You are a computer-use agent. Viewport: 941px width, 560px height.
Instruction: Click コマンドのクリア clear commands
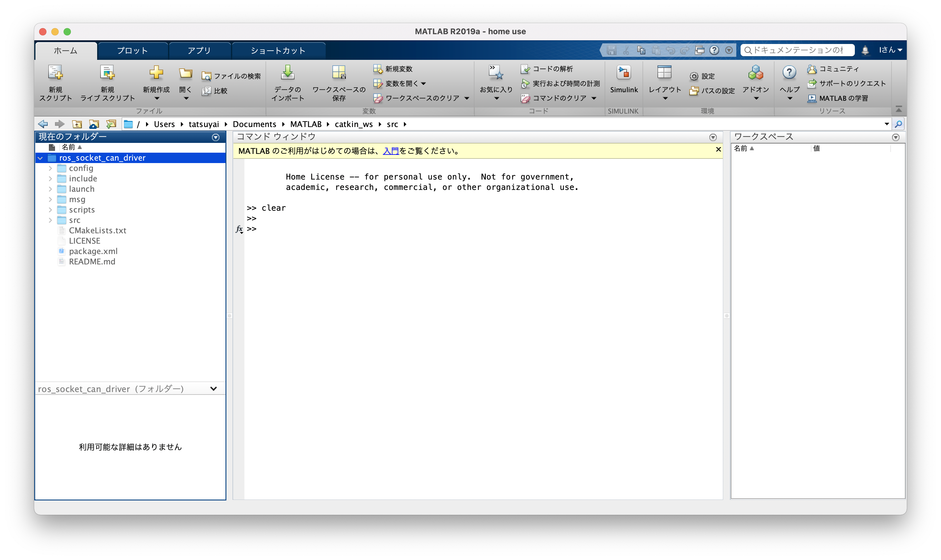click(x=554, y=98)
